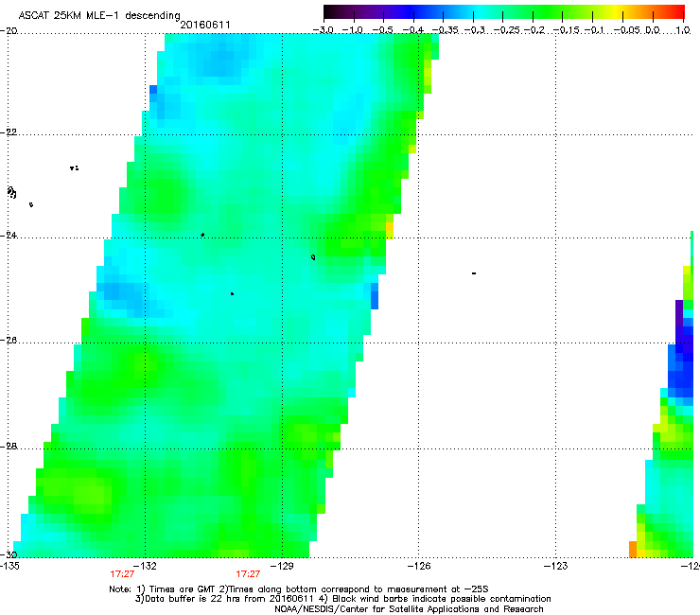The image size is (700, 615).
Task: Click the latitude label -28
Action: click(x=9, y=447)
